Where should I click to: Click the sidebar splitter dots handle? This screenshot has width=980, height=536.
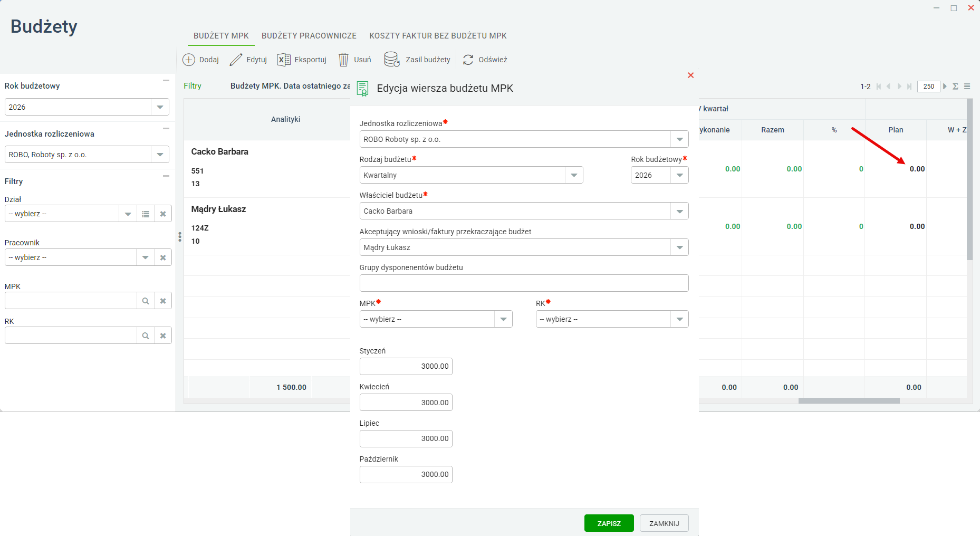click(180, 237)
